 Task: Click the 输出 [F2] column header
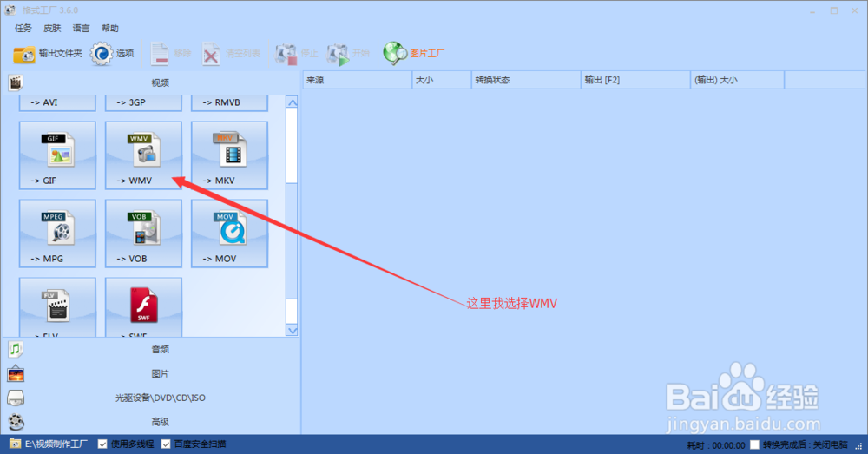(x=635, y=80)
